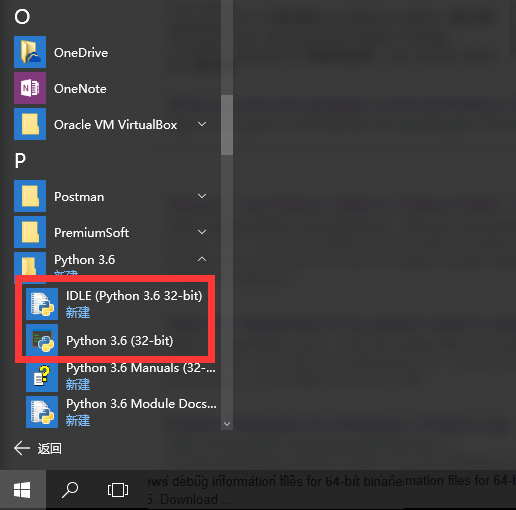The height and width of the screenshot is (510, 516).
Task: Open IDLE (Python 3.6 32-bit) icon
Action: 42,304
